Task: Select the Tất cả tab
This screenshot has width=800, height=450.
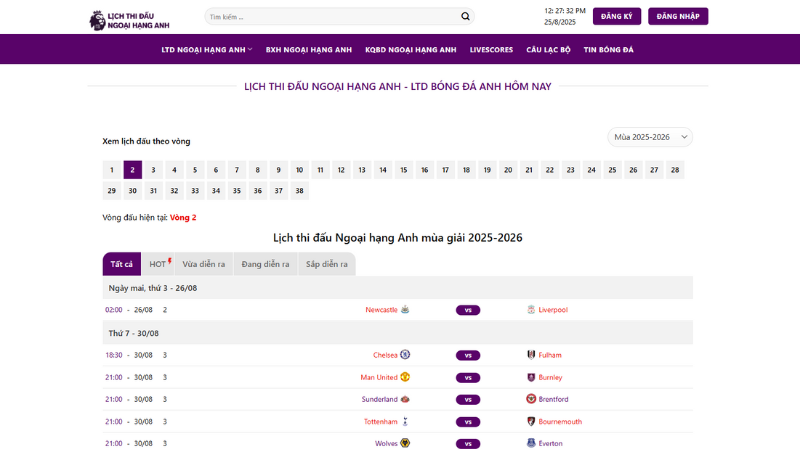Action: click(x=121, y=264)
